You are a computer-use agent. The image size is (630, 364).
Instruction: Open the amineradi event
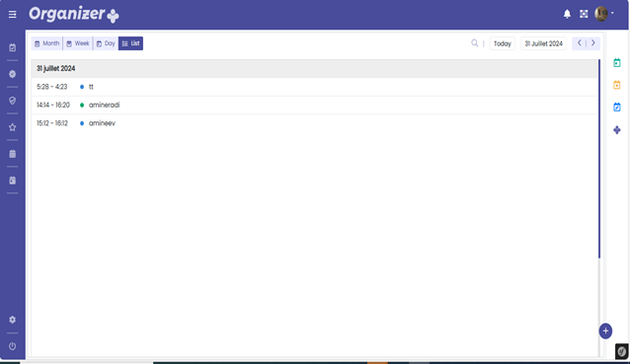tap(104, 106)
